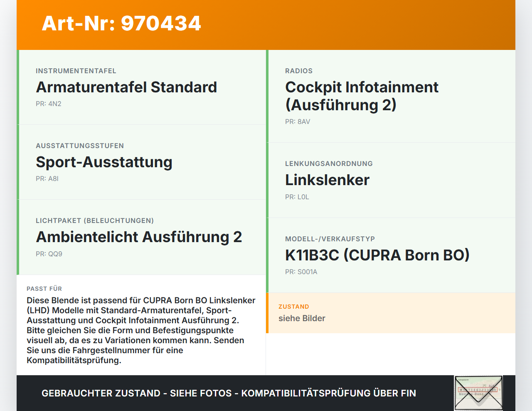
Task: Click the PR code 8AV
Action: coord(297,122)
